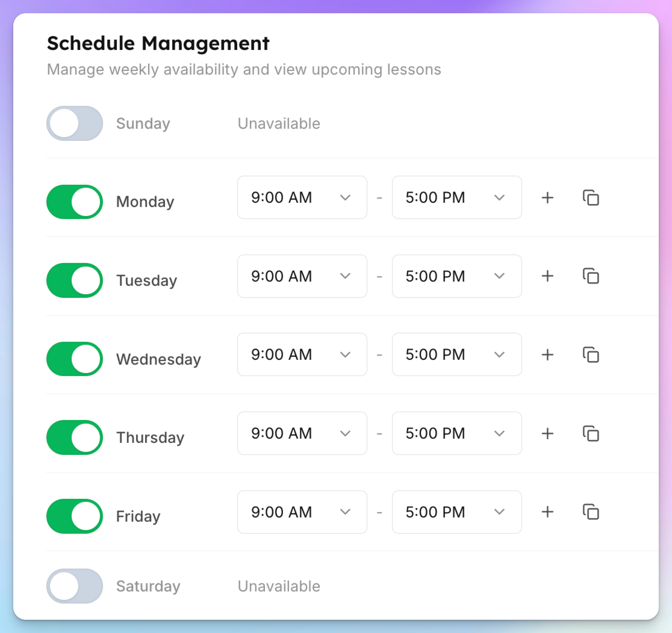Copy Tuesday's hours to other days
Image resolution: width=672 pixels, height=633 pixels.
(x=590, y=276)
